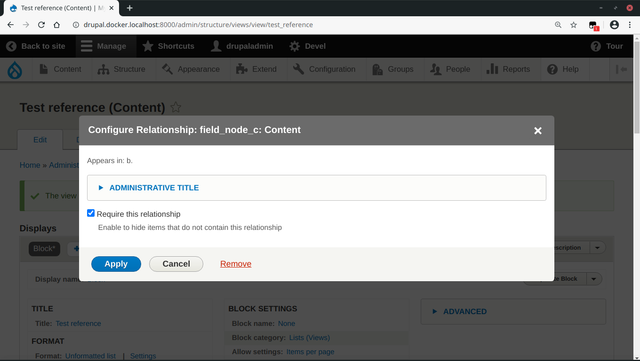Click the Lists (Views) category link
The image size is (640, 361).
click(309, 338)
